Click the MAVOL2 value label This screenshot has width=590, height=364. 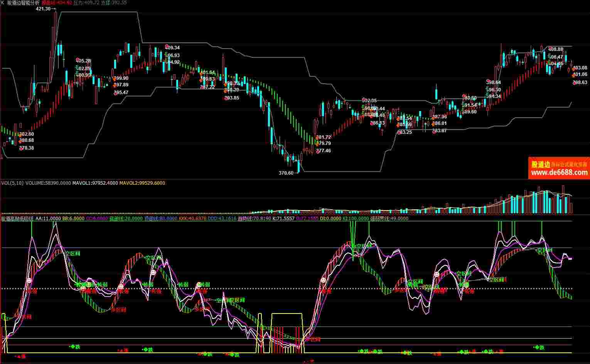(142, 183)
